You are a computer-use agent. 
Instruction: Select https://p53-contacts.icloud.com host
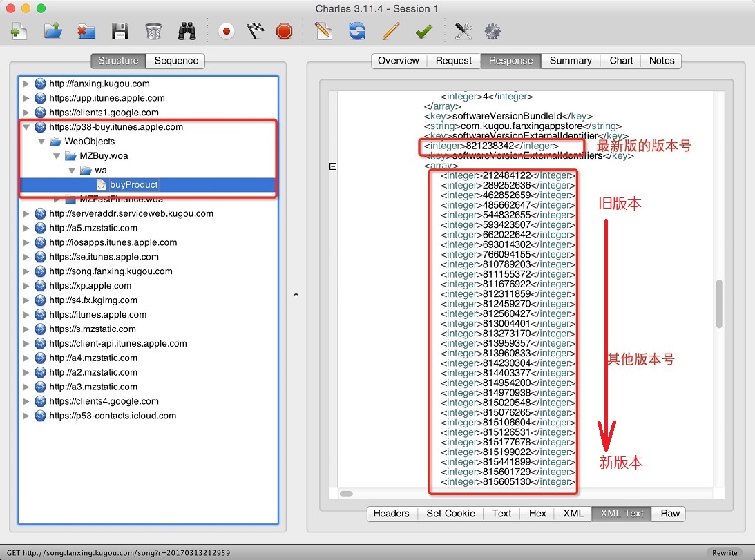(113, 416)
